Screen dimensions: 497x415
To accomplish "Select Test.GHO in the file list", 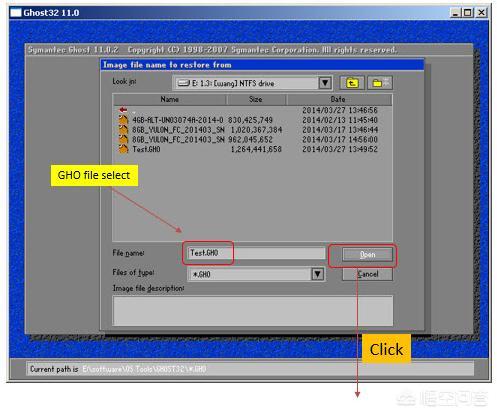I will tap(146, 149).
